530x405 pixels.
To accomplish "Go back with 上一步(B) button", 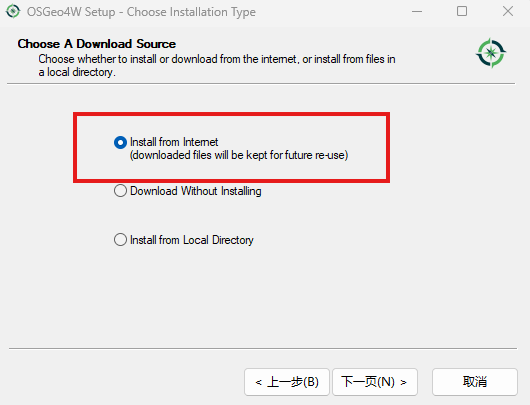I will pyautogui.click(x=287, y=382).
